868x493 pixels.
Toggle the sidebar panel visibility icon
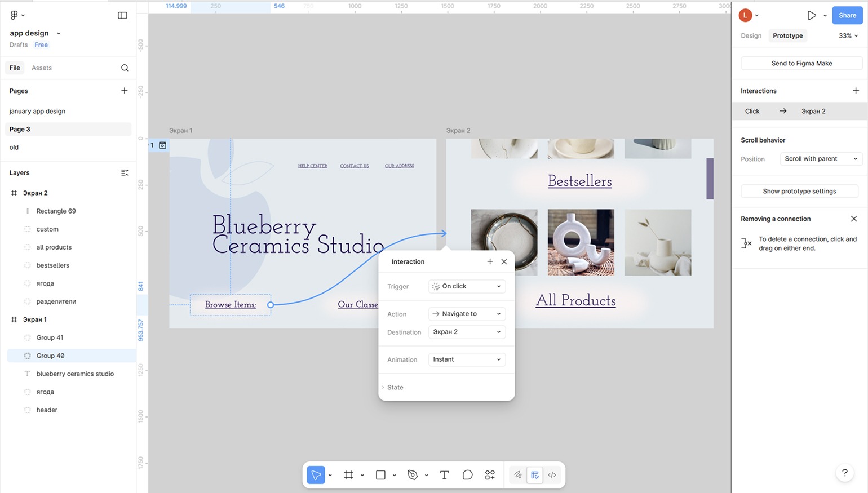(x=122, y=15)
